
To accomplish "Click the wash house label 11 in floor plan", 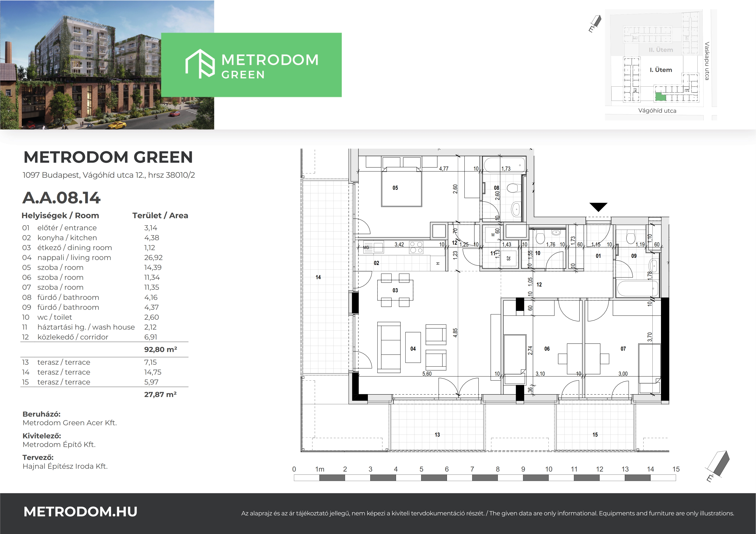I will pyautogui.click(x=493, y=253).
